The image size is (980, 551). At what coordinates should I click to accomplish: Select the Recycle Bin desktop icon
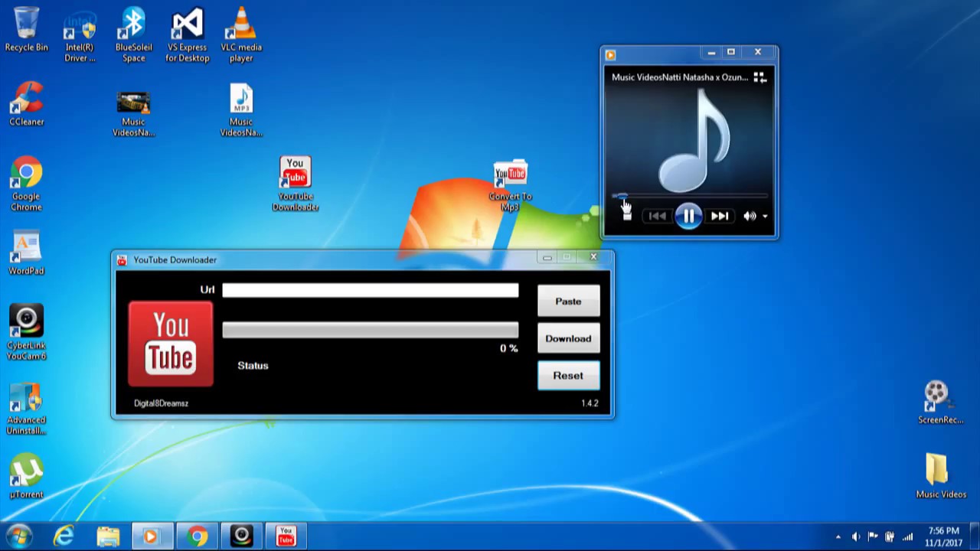click(26, 31)
